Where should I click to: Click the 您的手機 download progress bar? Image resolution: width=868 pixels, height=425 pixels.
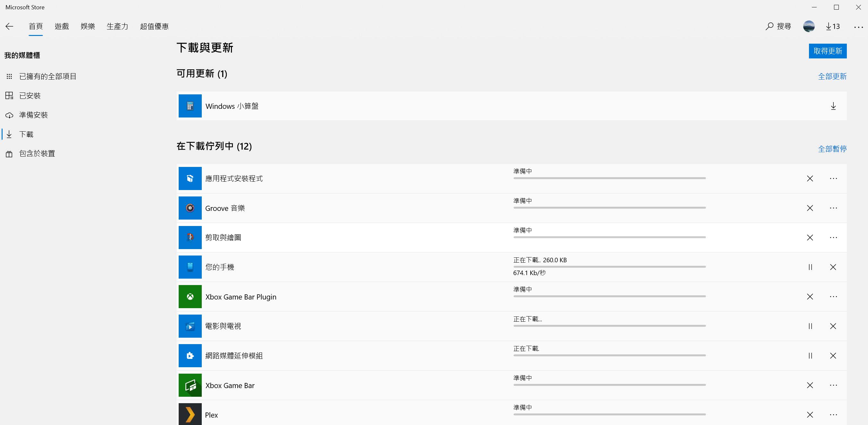(x=609, y=267)
